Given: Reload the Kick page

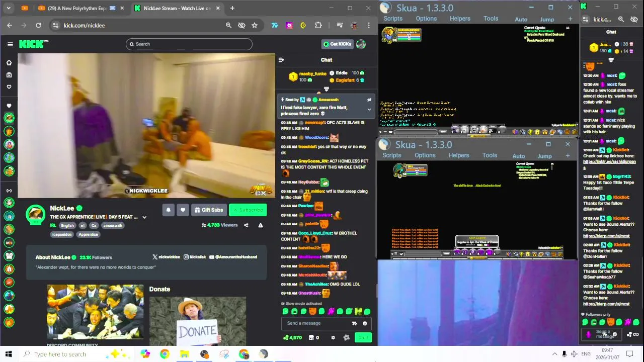Looking at the screenshot, I should click(38, 25).
